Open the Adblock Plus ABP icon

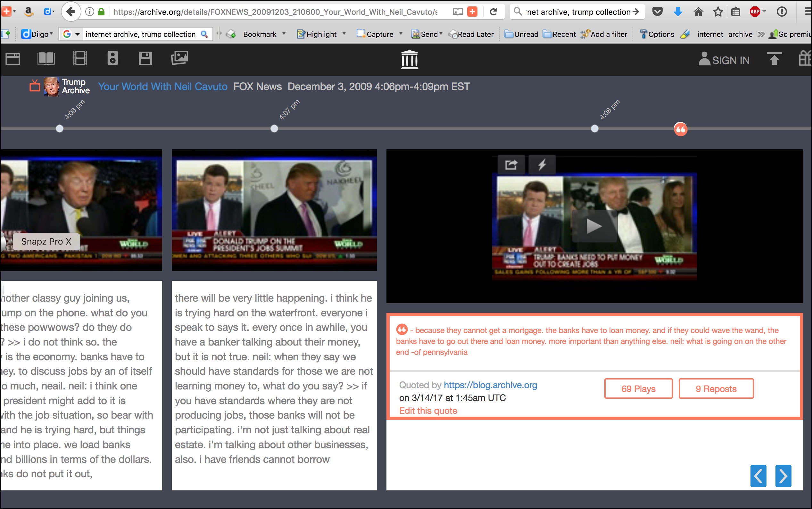(x=754, y=12)
